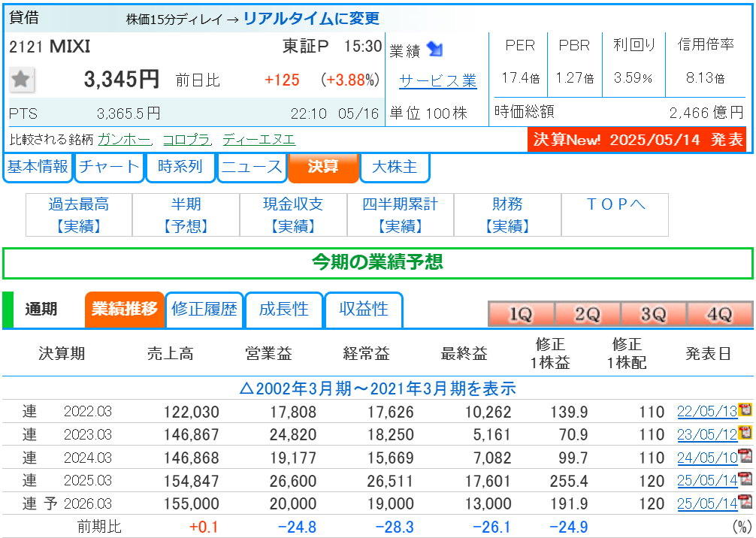The height and width of the screenshot is (538, 756).
Task: Select the 業績推移 tab
Action: click(125, 309)
